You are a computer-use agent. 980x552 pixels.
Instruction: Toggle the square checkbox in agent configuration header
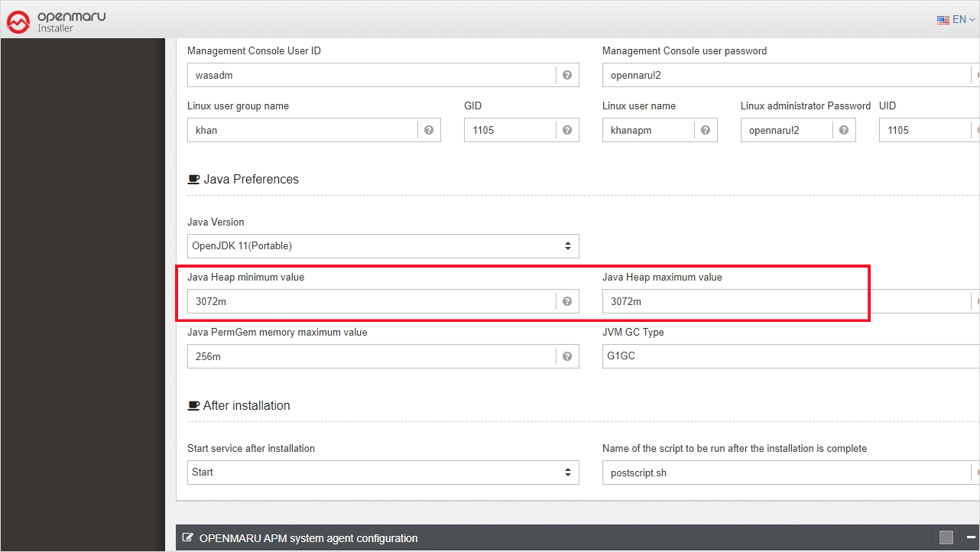click(x=946, y=537)
